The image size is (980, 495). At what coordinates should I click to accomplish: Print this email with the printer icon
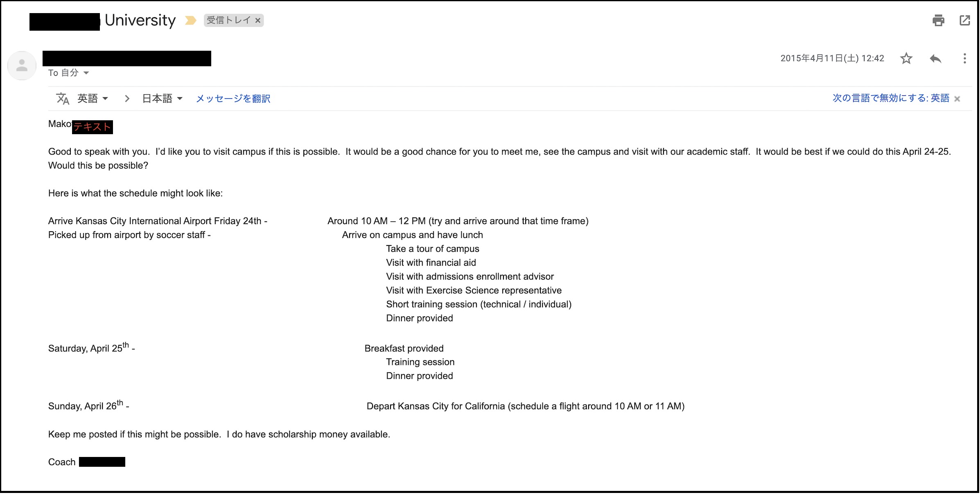[938, 20]
